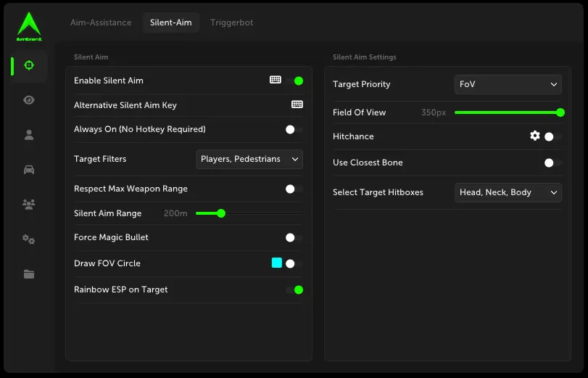Switch to the Triggerbot tab
This screenshot has width=588, height=378.
tap(232, 22)
